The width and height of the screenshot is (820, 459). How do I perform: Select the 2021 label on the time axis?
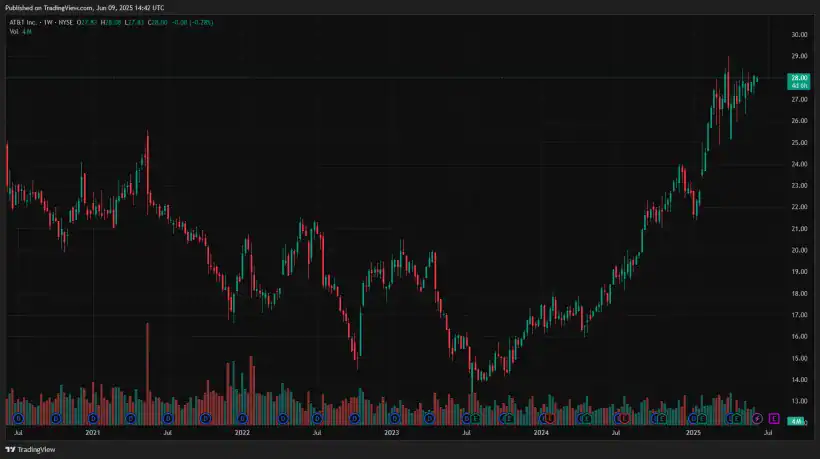coord(93,434)
